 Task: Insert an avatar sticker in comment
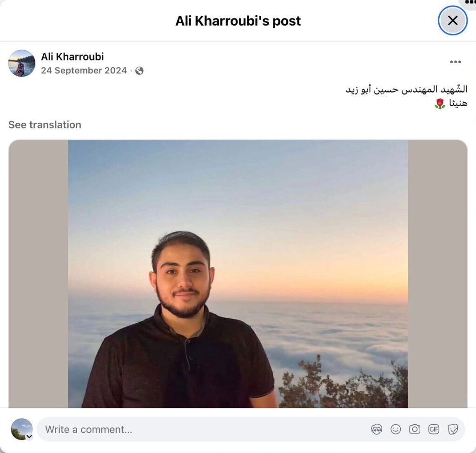click(377, 429)
